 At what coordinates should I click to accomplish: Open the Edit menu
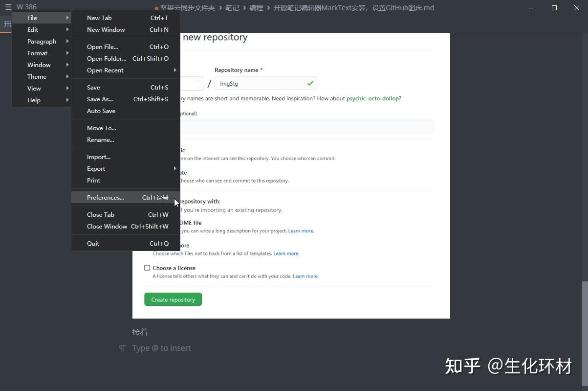(32, 29)
